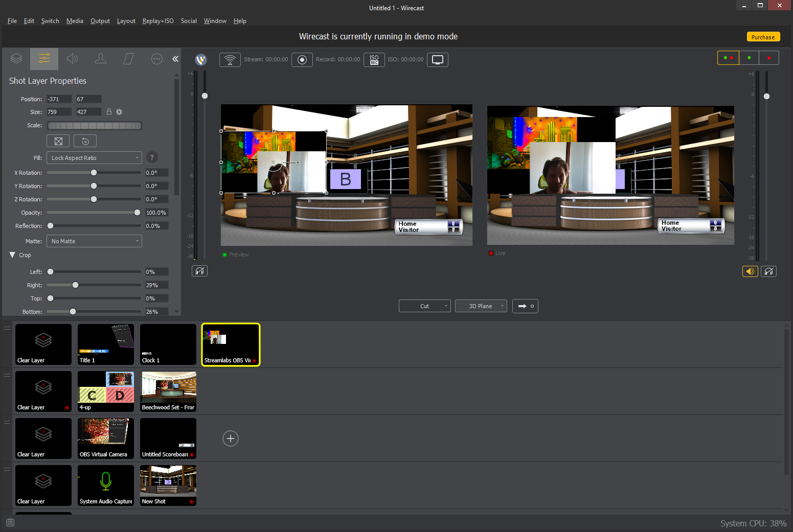Select the Title 1 shot thumbnail
Screen dimensions: 793x532
tap(106, 344)
